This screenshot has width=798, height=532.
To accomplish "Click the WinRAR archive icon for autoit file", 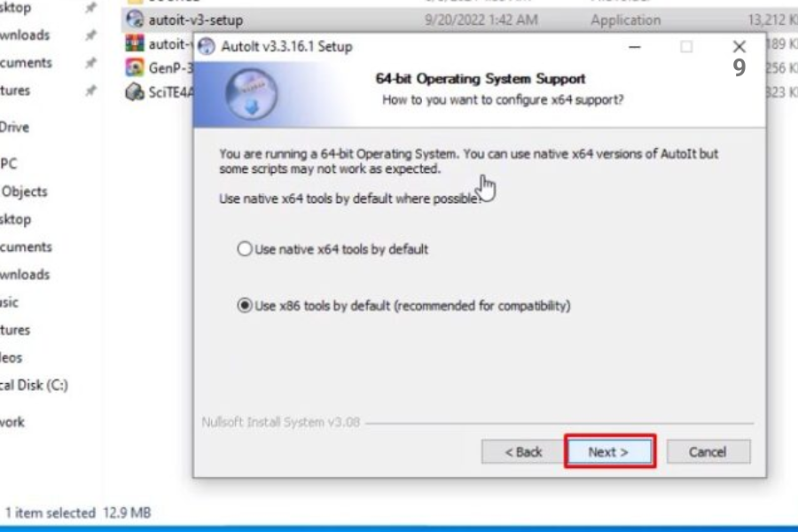I will click(135, 43).
